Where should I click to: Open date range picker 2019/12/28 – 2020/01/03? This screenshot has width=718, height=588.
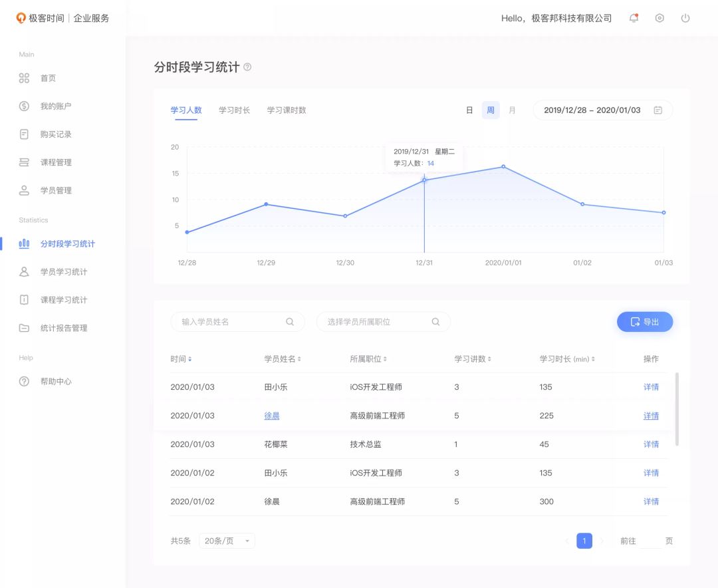tap(602, 110)
